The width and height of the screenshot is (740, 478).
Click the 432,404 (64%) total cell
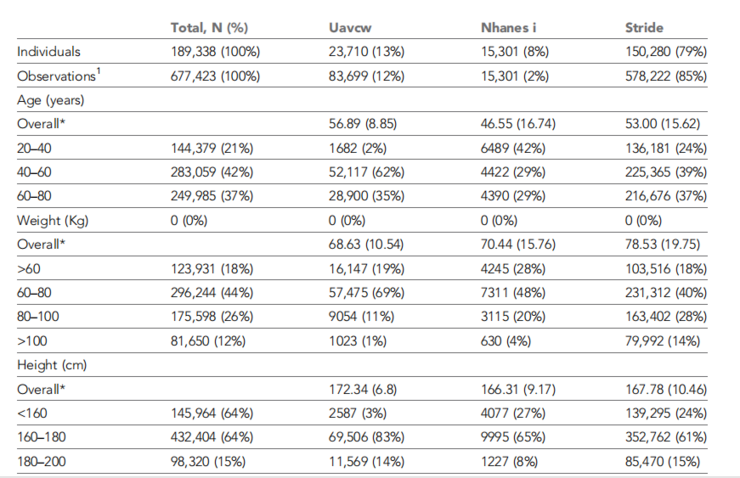[x=213, y=435]
